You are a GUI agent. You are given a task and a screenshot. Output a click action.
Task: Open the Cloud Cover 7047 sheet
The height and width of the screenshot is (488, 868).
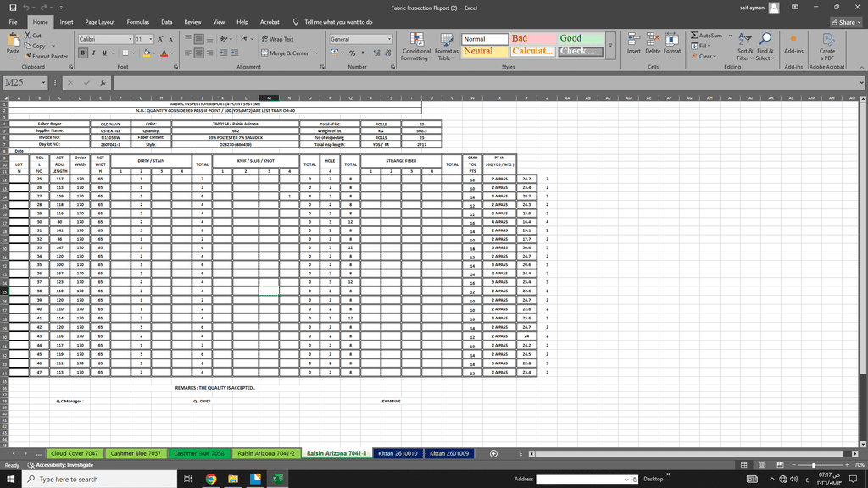tap(75, 454)
